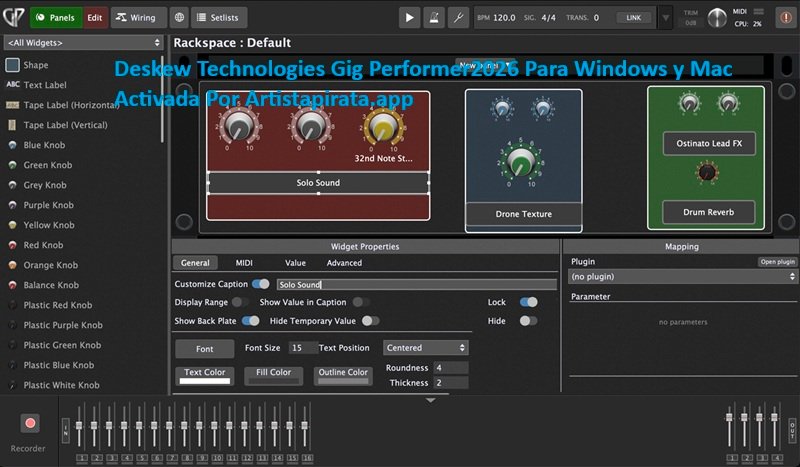Viewport: 800px width, 467px height.
Task: Collapse the properties panel arrow
Action: point(431,400)
